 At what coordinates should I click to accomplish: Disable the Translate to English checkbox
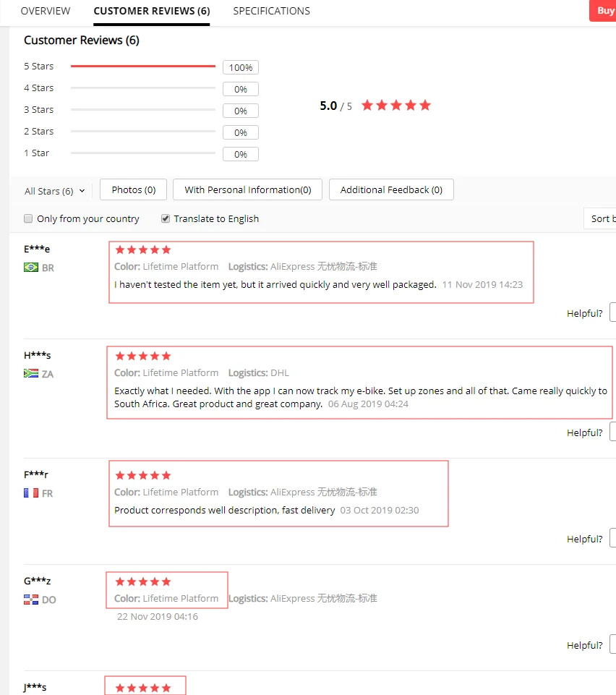coord(166,218)
